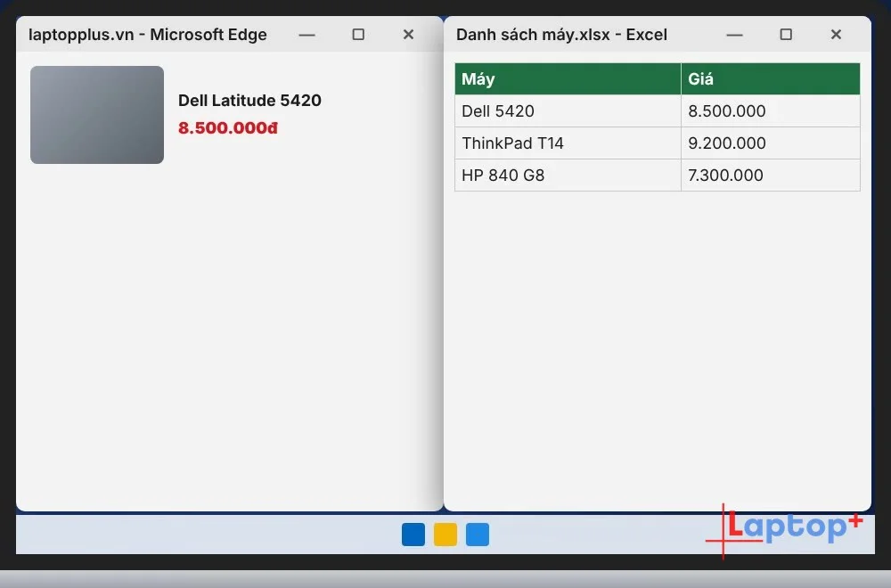
Task: Select the light blue taskbar icon
Action: click(x=478, y=535)
